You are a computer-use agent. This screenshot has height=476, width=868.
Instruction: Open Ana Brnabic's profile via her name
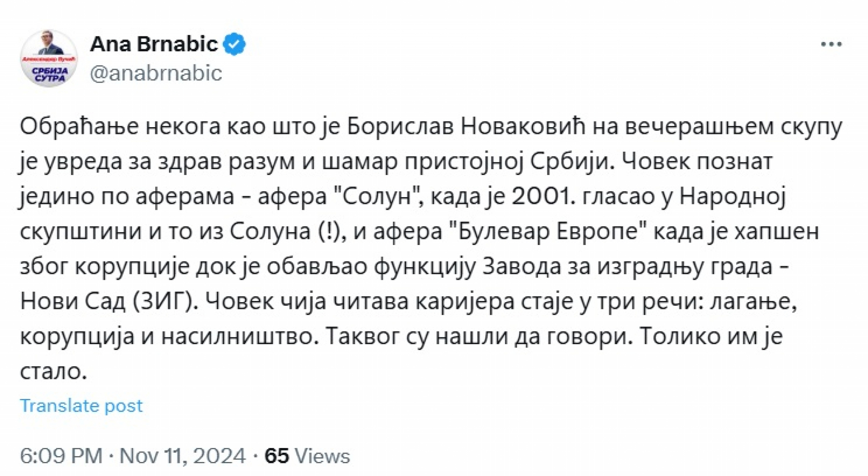[155, 43]
